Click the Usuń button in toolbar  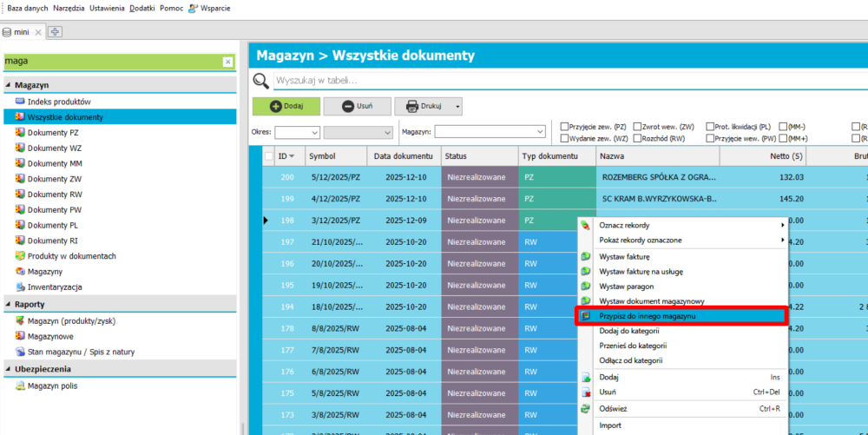tap(357, 106)
